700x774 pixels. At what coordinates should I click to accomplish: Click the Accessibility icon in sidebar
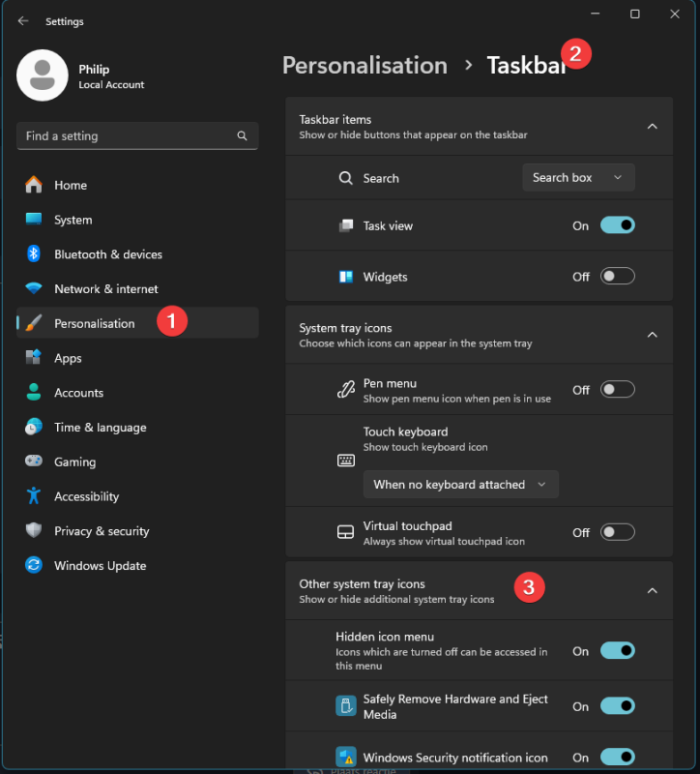(x=34, y=496)
